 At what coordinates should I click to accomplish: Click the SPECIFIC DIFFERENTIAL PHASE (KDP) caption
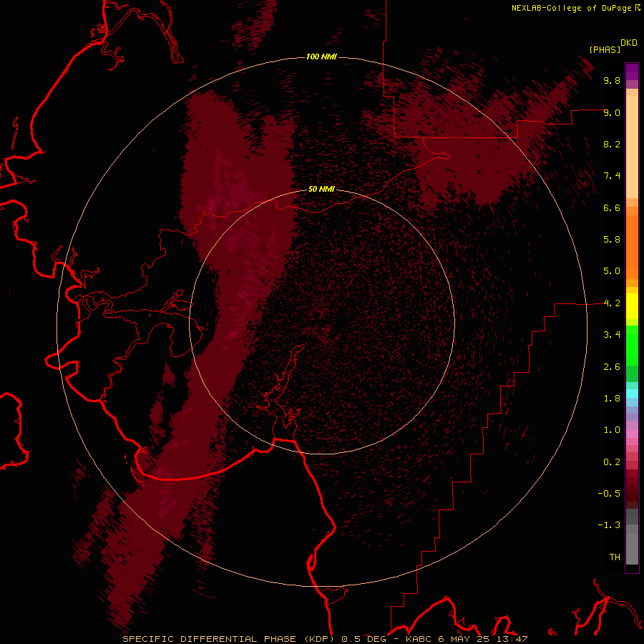point(228,639)
